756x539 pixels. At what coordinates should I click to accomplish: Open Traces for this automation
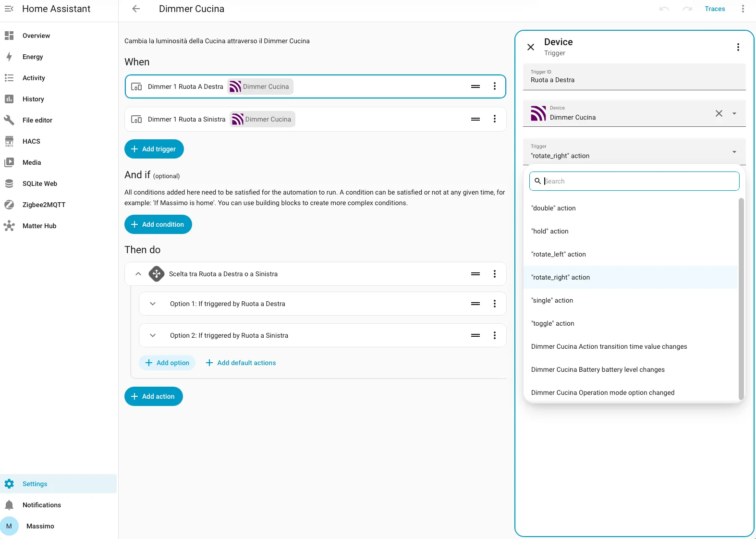[x=715, y=9]
